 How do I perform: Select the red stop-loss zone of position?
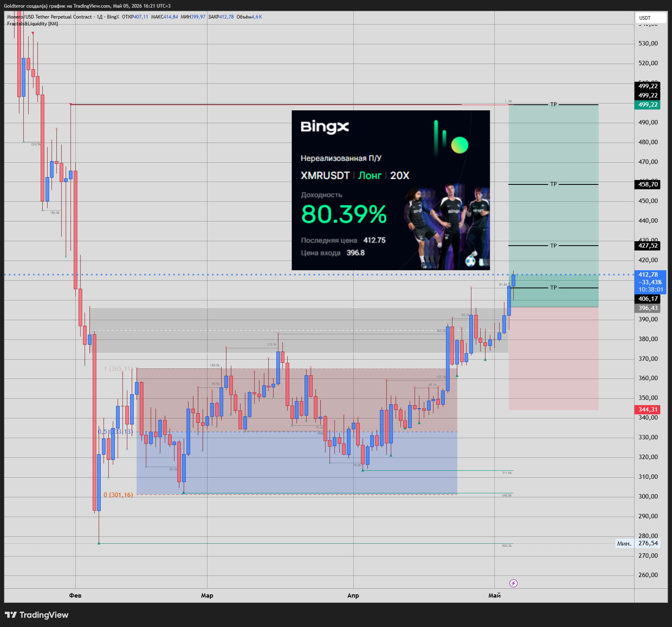tap(554, 358)
